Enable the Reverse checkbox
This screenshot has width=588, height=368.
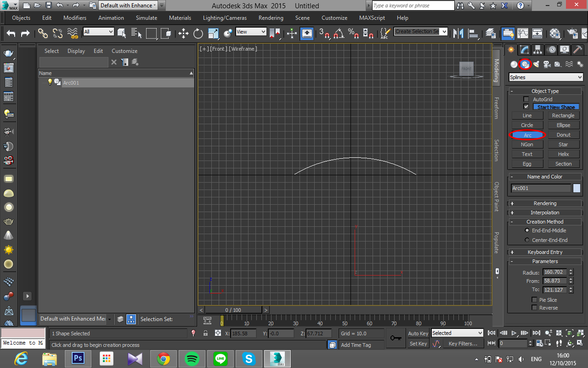tap(534, 308)
